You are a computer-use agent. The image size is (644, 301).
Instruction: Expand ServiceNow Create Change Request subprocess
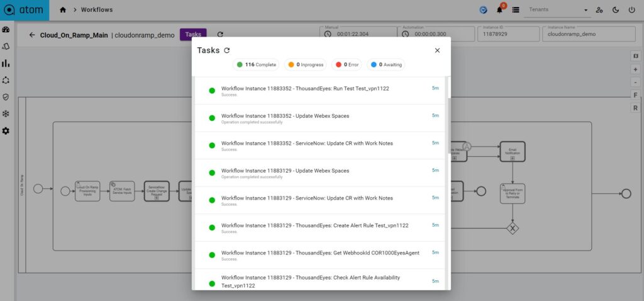[157, 198]
